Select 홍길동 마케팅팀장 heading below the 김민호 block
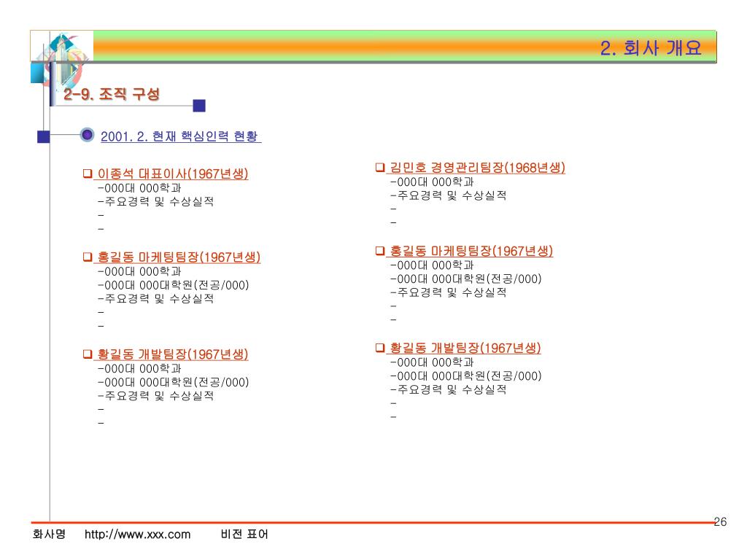This screenshot has height=560, width=747. (471, 251)
